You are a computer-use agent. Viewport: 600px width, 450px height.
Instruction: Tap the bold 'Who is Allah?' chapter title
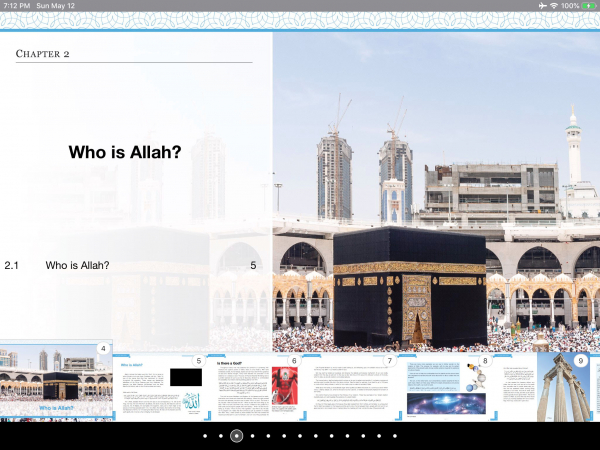point(125,153)
